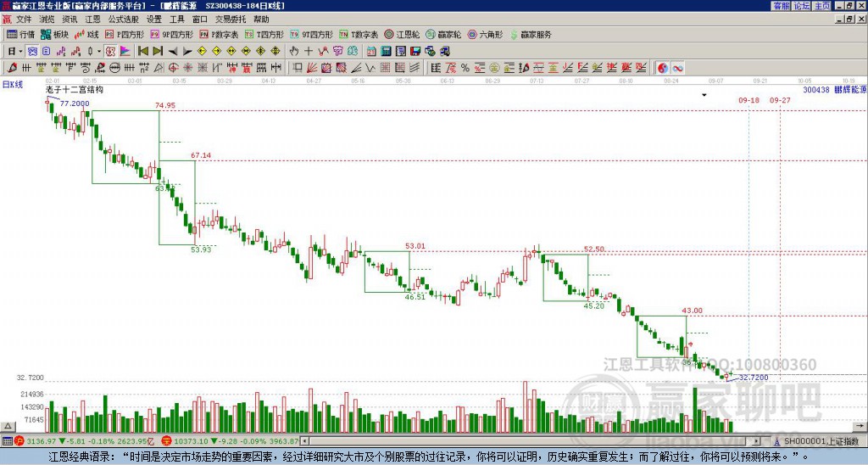Click the 74.95 price level label
Viewport: 868px width, 465px height.
coord(165,105)
